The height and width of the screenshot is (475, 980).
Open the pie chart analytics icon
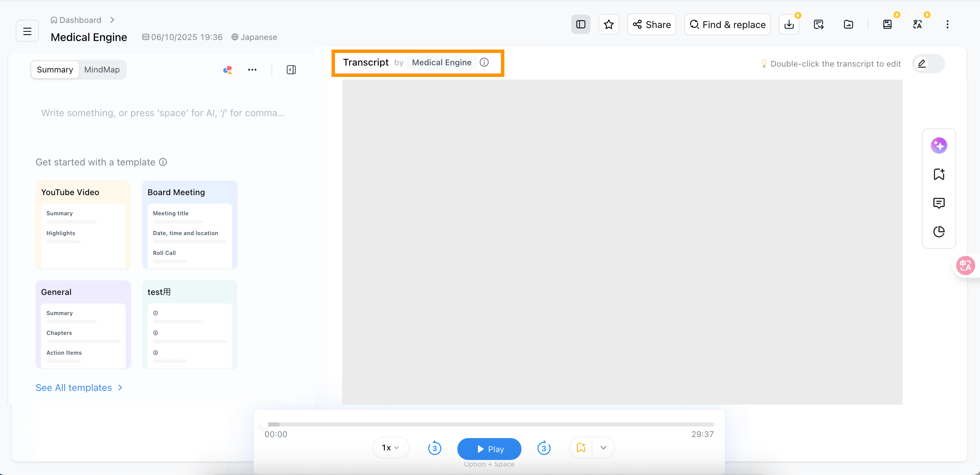(x=939, y=231)
